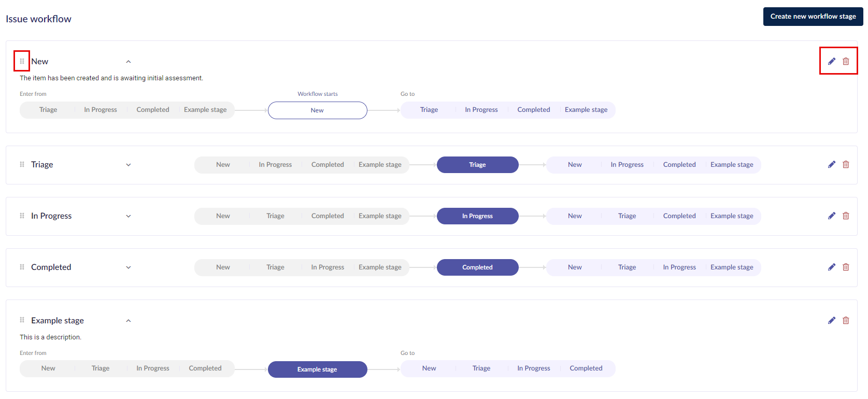Delete the Example stage trash icon
Screen dimensions: 868x399
(846, 320)
